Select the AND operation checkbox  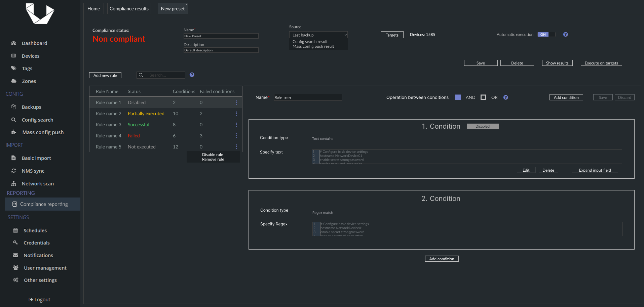point(458,97)
